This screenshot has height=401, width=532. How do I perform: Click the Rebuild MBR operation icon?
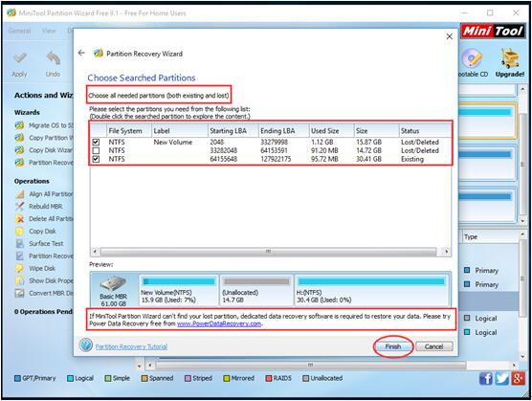(20, 207)
